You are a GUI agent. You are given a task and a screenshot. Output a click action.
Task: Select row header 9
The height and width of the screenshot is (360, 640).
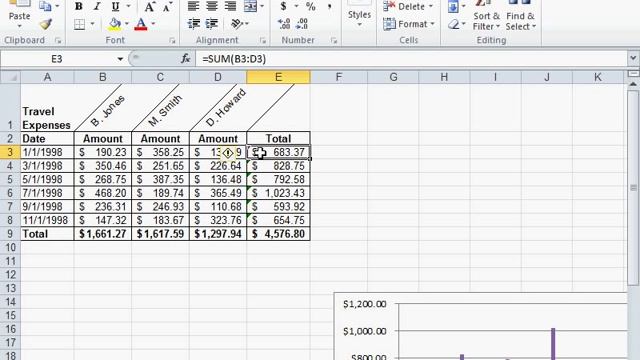coord(10,234)
